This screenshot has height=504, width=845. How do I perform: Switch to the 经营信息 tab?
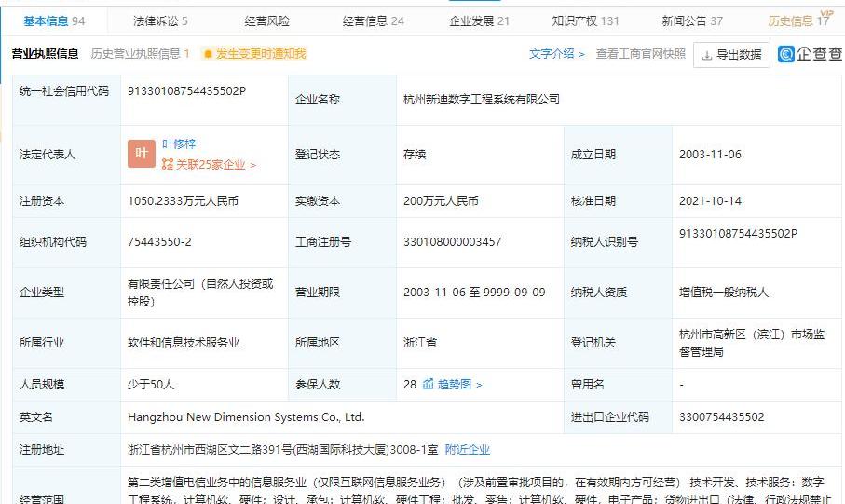coord(373,21)
